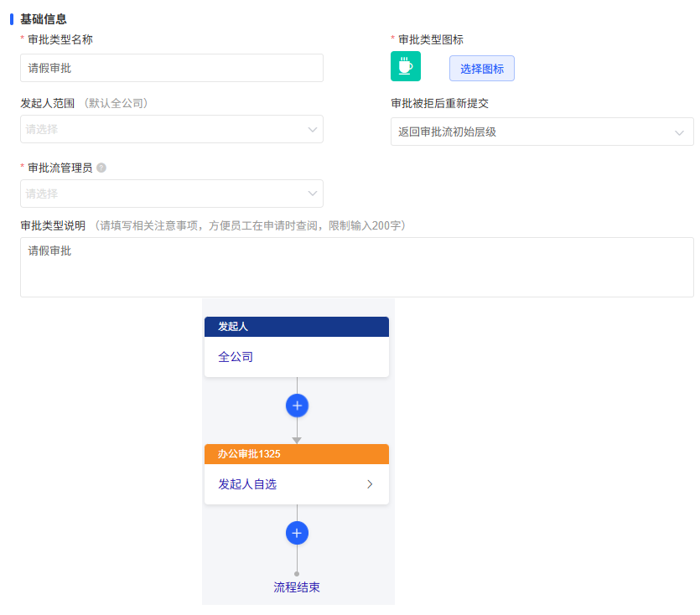Screen dimensions: 700x615
Task: Click the coffee cup approval type icon
Action: [x=406, y=65]
